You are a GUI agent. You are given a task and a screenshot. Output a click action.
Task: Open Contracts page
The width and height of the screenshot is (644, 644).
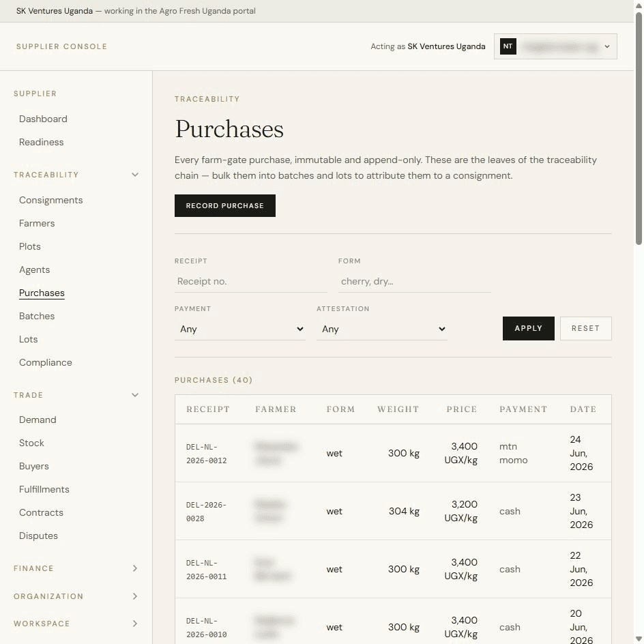coord(41,512)
